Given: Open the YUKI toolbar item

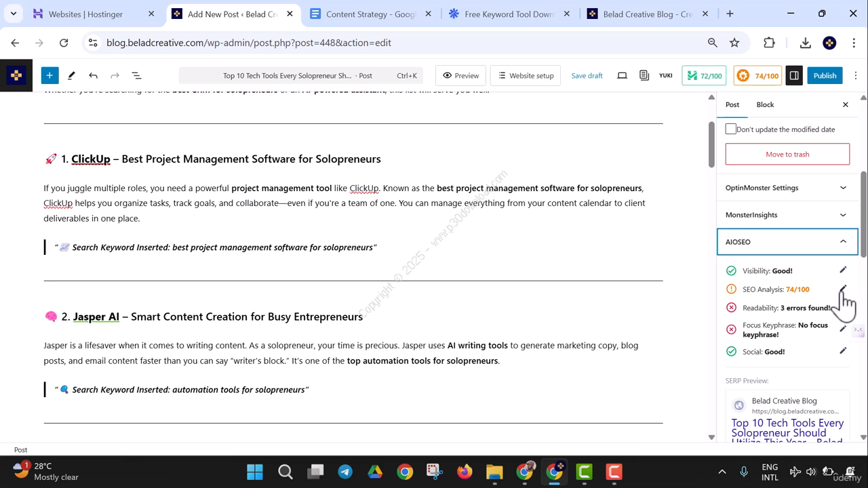Looking at the screenshot, I should (x=666, y=75).
